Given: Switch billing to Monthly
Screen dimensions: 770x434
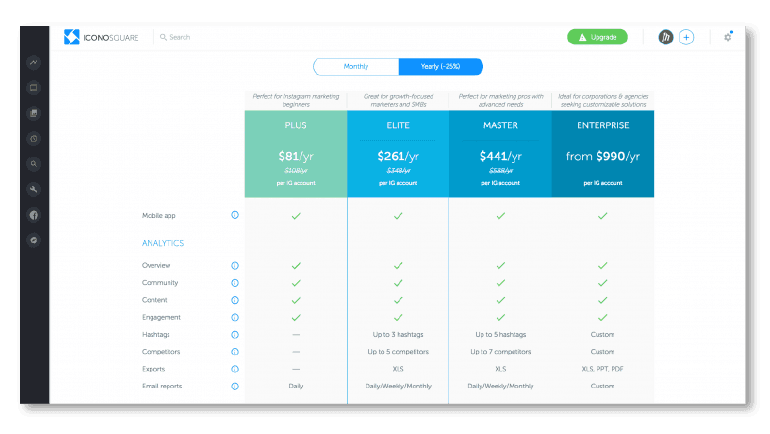Looking at the screenshot, I should [x=356, y=67].
